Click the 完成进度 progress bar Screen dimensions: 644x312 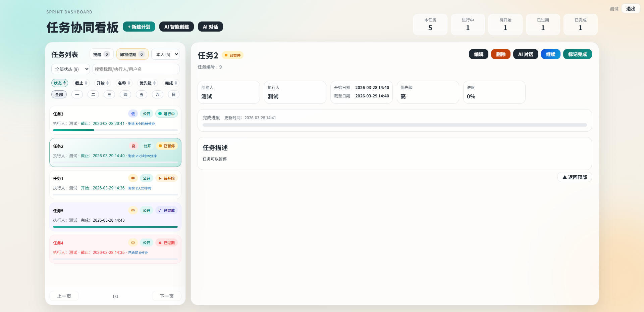click(394, 125)
